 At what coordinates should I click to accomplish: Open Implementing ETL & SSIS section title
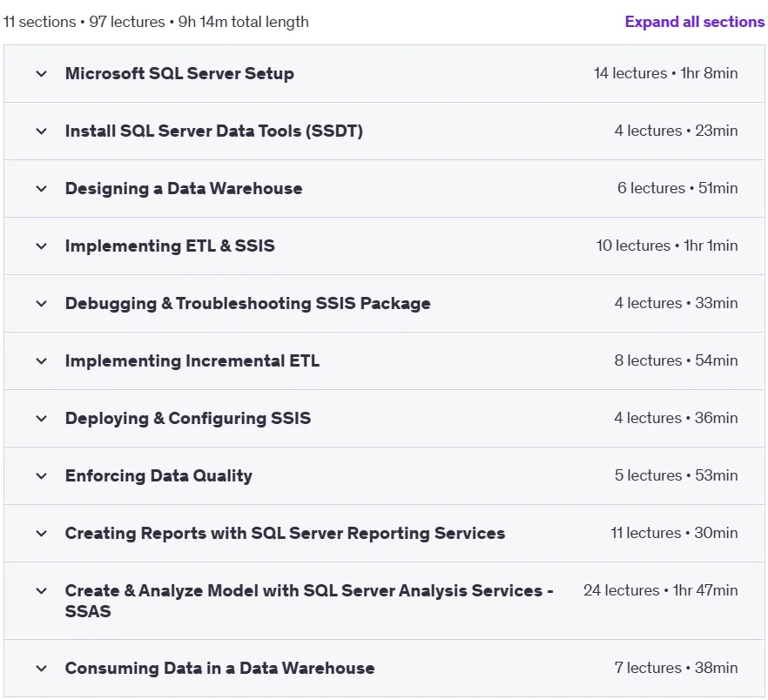[170, 246]
